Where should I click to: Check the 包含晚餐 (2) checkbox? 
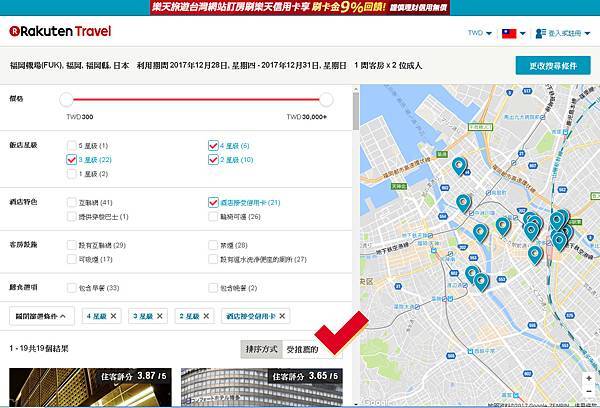coord(213,288)
